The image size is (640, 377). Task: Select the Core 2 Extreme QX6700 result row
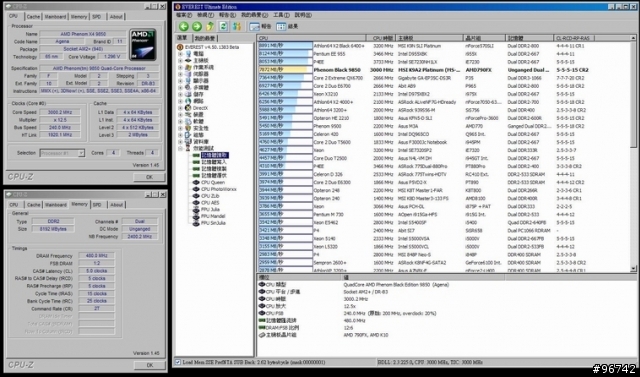click(x=444, y=78)
